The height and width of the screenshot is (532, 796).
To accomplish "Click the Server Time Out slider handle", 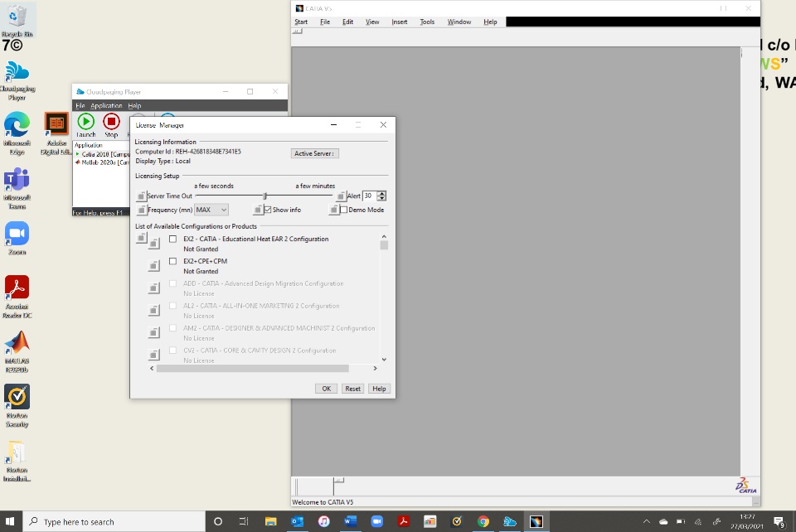I will (x=265, y=196).
